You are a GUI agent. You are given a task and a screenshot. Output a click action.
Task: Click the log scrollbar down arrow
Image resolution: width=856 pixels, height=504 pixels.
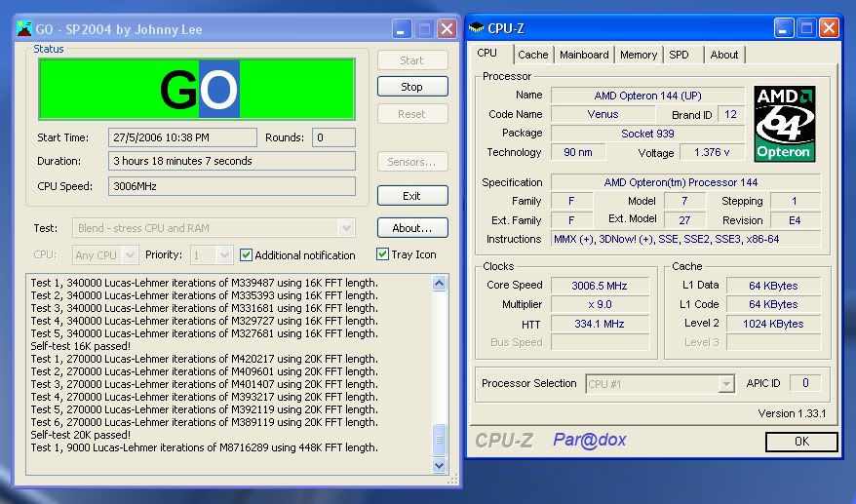(x=440, y=465)
